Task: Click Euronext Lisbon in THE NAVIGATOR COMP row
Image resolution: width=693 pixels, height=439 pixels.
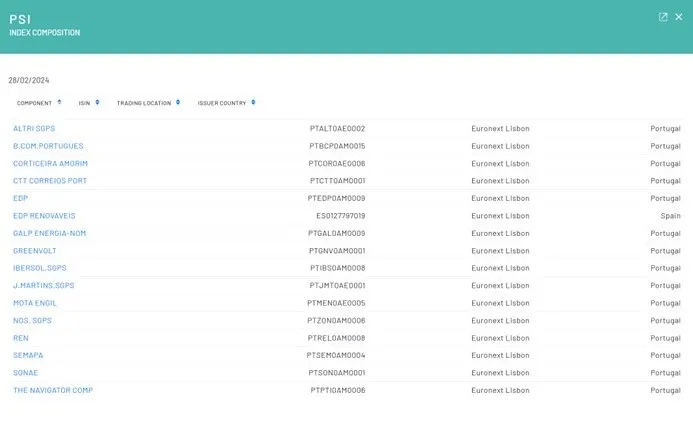Action: [x=500, y=390]
